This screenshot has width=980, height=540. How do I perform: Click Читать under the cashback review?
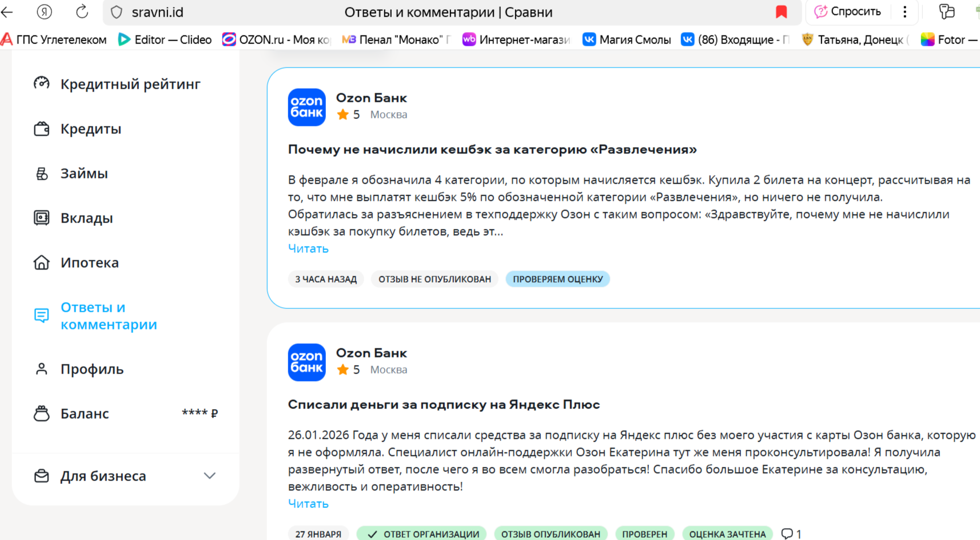[308, 249]
